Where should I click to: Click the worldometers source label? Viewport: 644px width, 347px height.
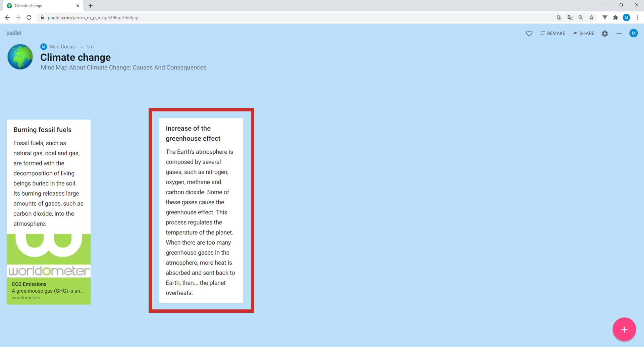(26, 298)
